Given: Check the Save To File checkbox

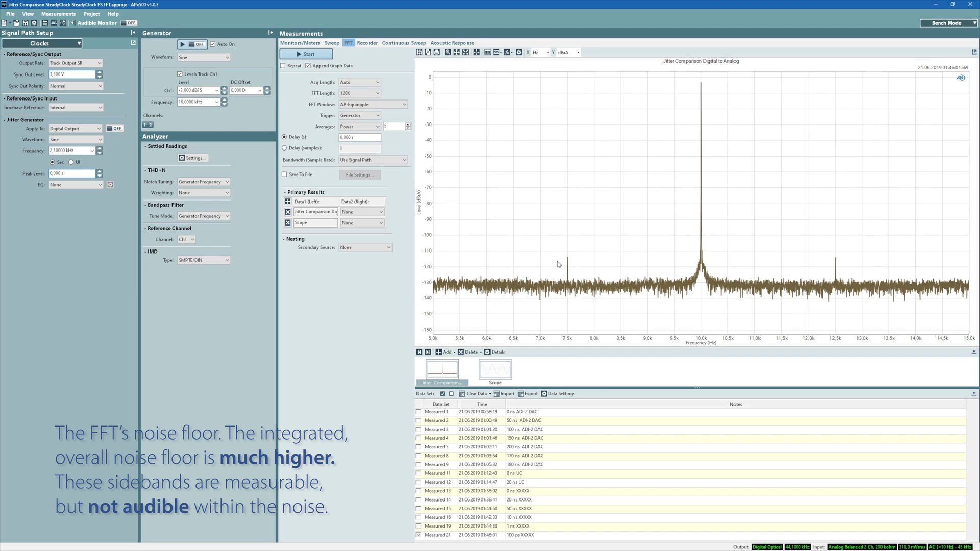Looking at the screenshot, I should (x=284, y=174).
